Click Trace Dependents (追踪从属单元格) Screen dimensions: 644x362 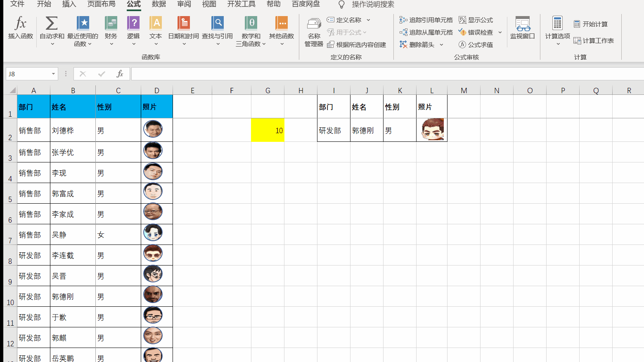click(426, 32)
